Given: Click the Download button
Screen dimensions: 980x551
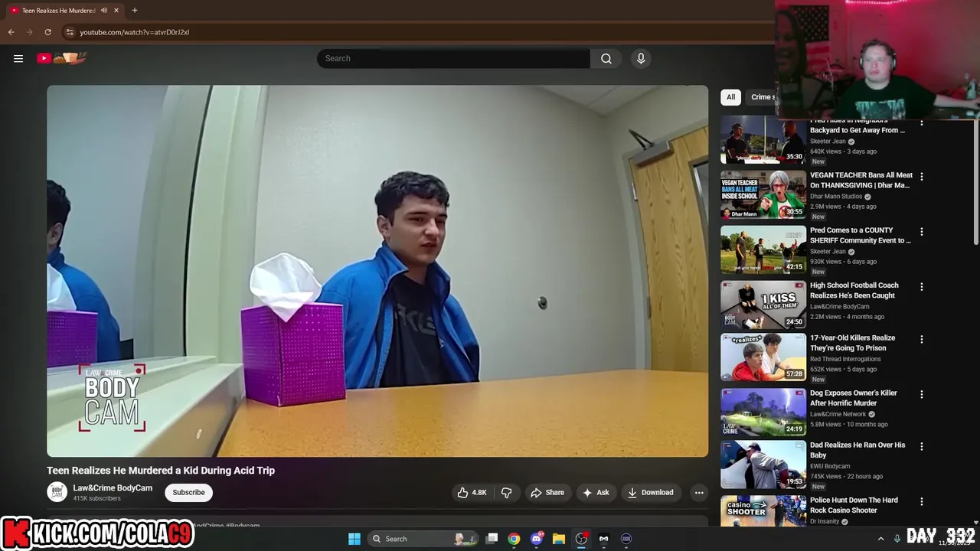Looking at the screenshot, I should coord(651,493).
